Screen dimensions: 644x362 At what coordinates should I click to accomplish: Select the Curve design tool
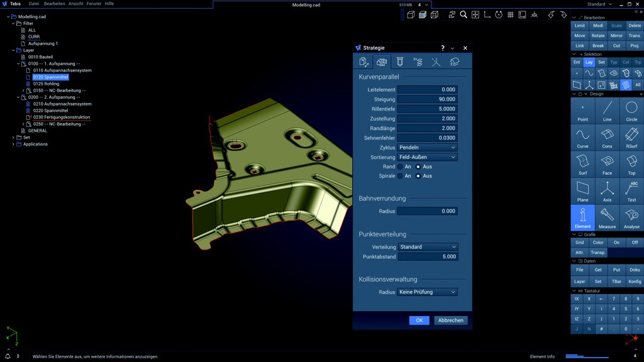click(x=582, y=138)
